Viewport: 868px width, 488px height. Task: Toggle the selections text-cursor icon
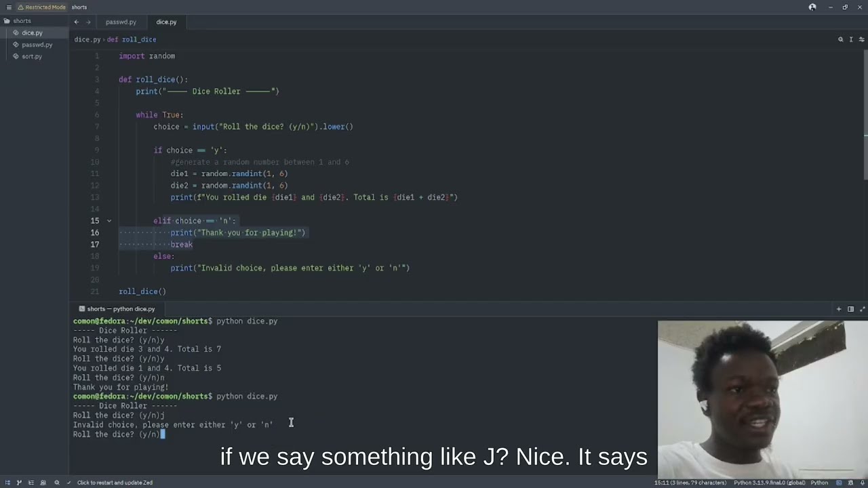tap(851, 39)
